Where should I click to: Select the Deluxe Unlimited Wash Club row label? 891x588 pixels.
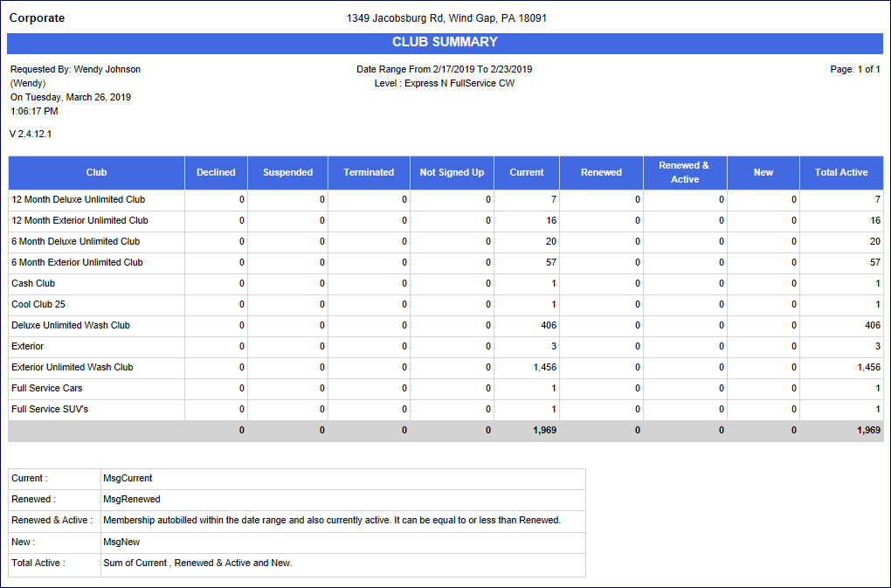pos(71,326)
